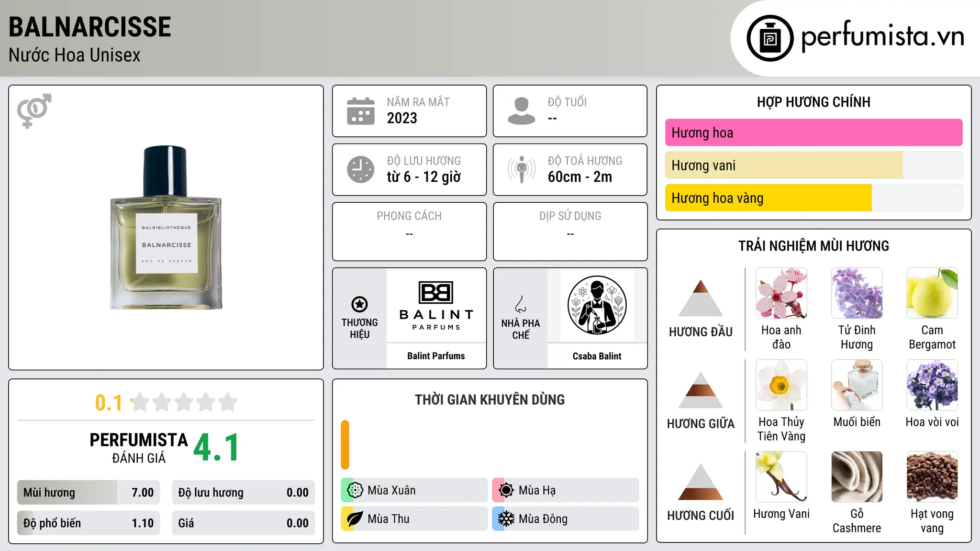This screenshot has height=551, width=980.
Task: Click the Csaba Balint perfumer avatar
Action: click(x=597, y=305)
